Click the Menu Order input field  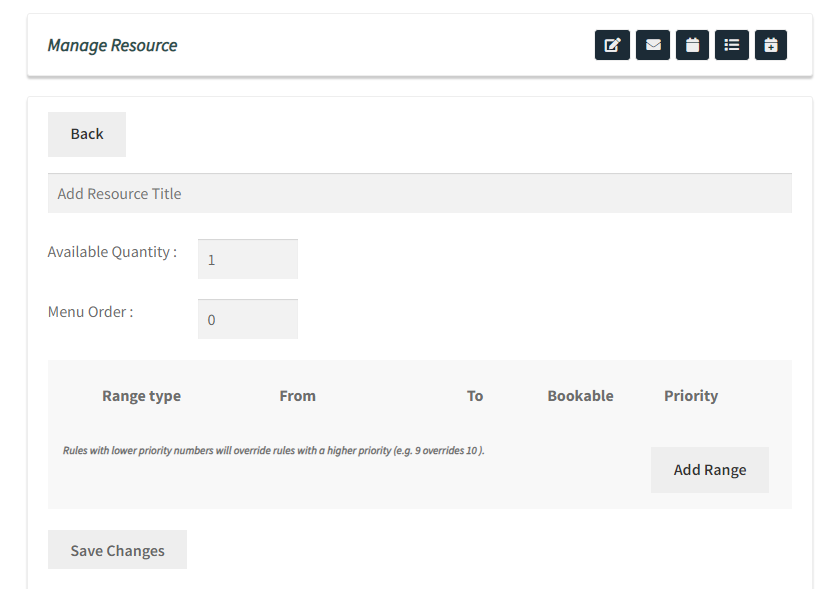248,320
